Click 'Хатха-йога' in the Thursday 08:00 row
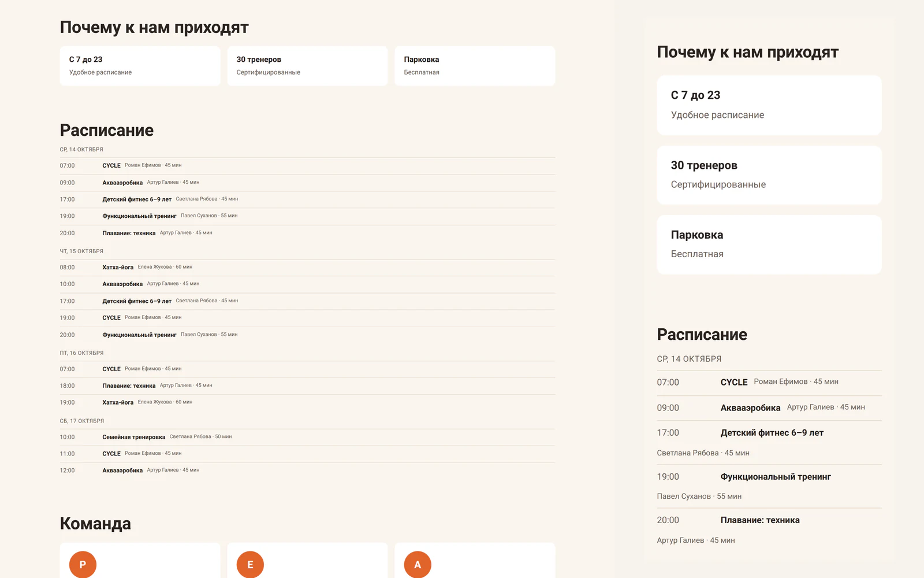The height and width of the screenshot is (578, 924). click(118, 268)
